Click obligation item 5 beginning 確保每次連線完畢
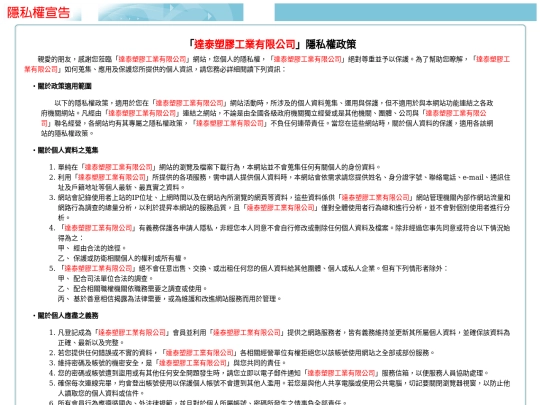This screenshot has height=405, width=540. (x=284, y=388)
